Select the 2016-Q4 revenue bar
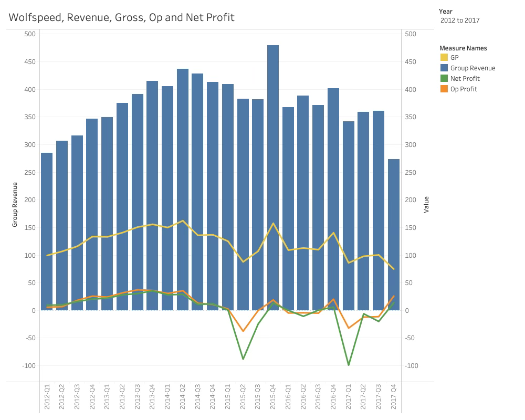 coord(333,199)
